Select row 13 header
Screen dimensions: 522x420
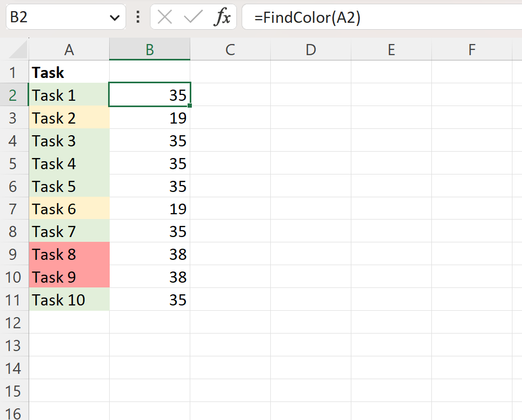pos(14,345)
